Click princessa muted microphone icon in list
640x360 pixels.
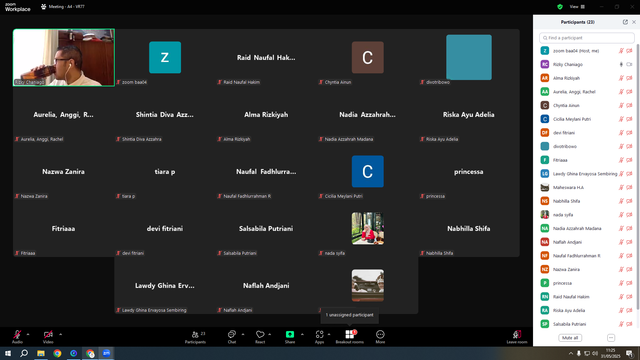(x=621, y=283)
